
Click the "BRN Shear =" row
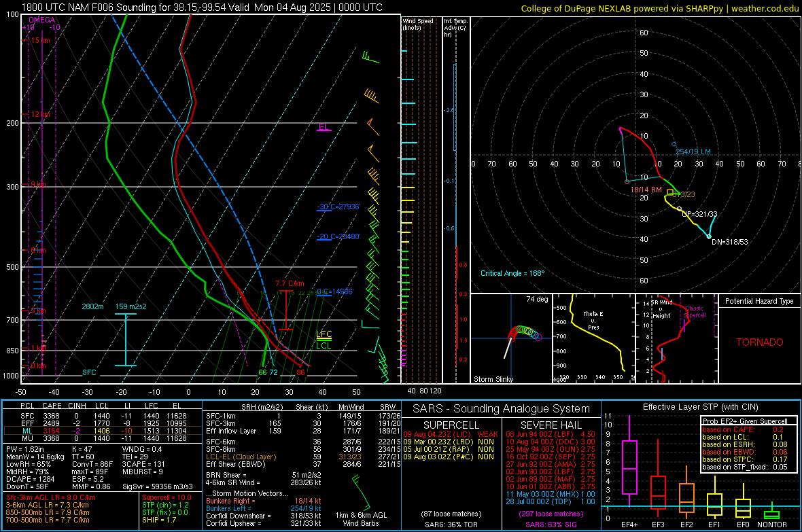(x=263, y=475)
